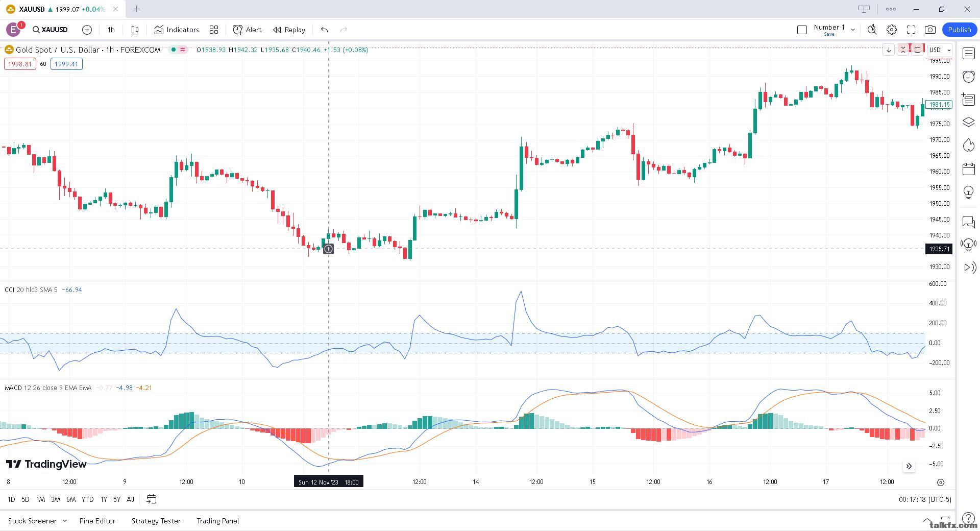Image resolution: width=980 pixels, height=531 pixels.
Task: Open the Quick Search lightning icon
Action: (872, 30)
